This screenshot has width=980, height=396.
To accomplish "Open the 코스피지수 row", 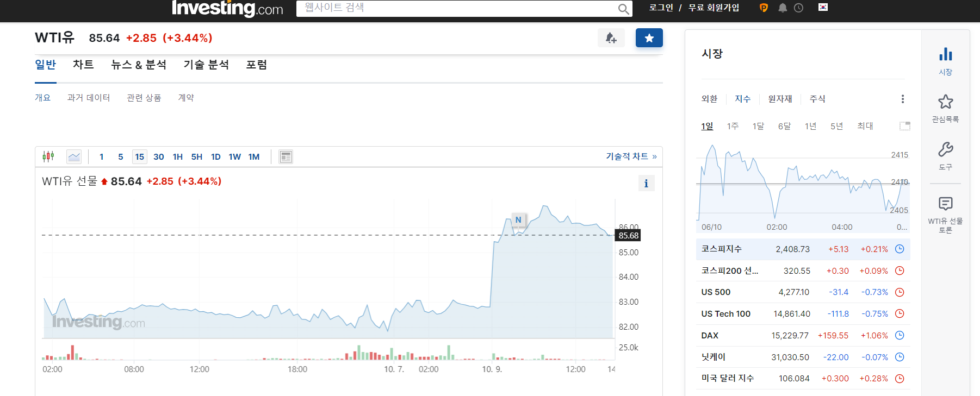I will pos(803,249).
